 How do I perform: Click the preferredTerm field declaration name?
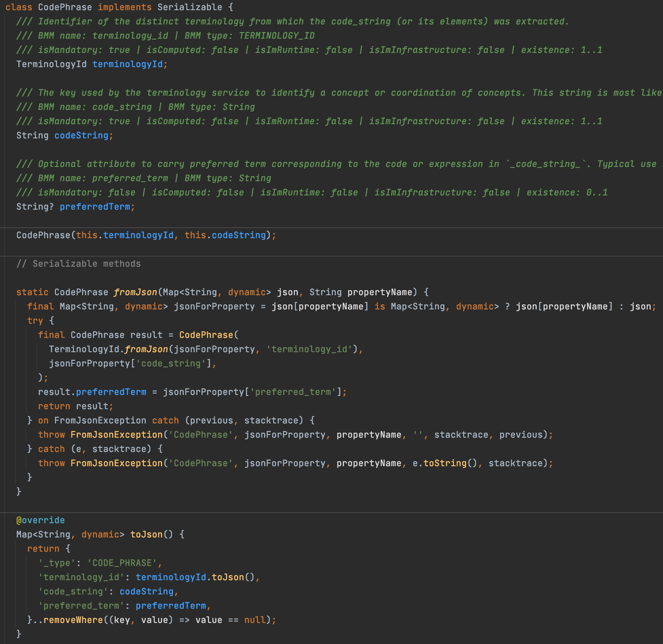(95, 207)
